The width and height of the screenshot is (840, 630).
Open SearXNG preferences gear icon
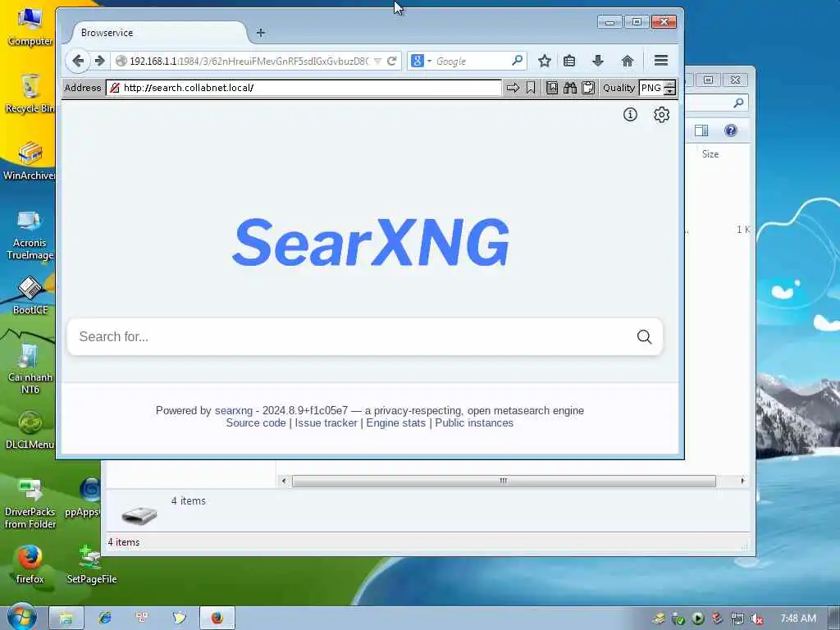pos(662,114)
